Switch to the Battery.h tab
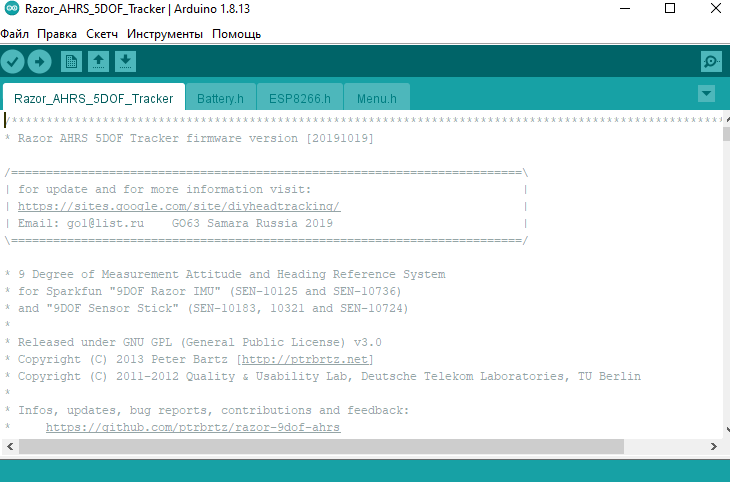The width and height of the screenshot is (730, 482). point(220,98)
